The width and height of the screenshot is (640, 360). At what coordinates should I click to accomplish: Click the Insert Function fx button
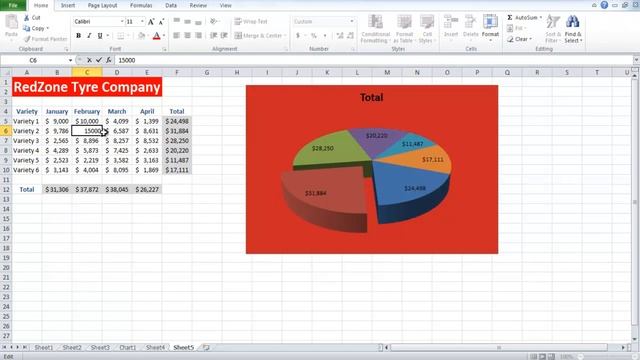[x=109, y=60]
